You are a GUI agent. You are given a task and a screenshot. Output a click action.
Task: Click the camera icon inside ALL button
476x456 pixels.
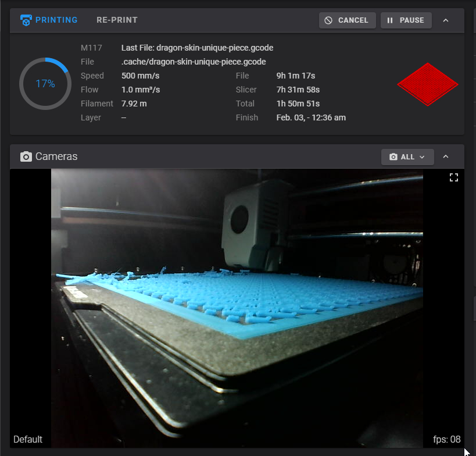393,157
